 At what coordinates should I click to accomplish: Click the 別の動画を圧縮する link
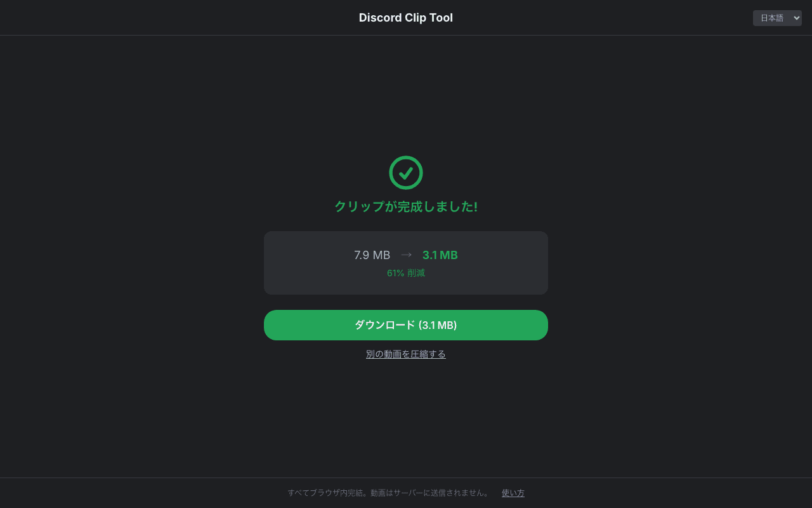(406, 354)
